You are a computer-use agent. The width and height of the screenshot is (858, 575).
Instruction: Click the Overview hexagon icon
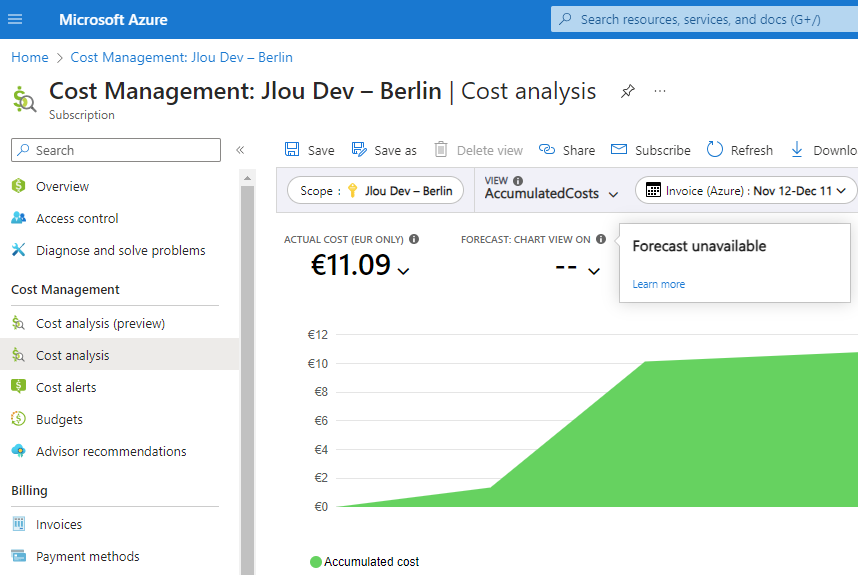19,186
